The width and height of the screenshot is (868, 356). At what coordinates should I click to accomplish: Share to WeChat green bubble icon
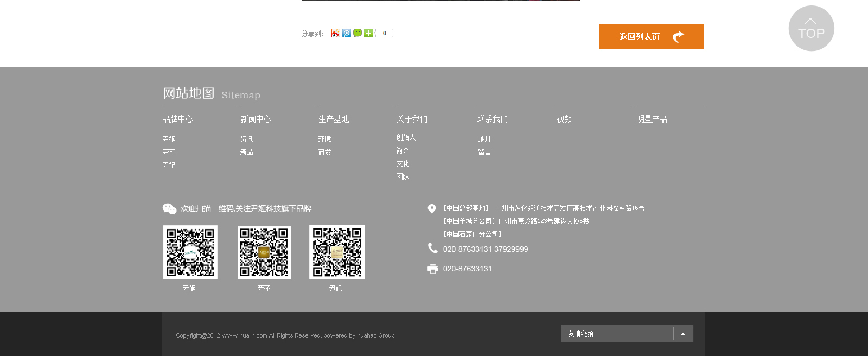(x=358, y=33)
